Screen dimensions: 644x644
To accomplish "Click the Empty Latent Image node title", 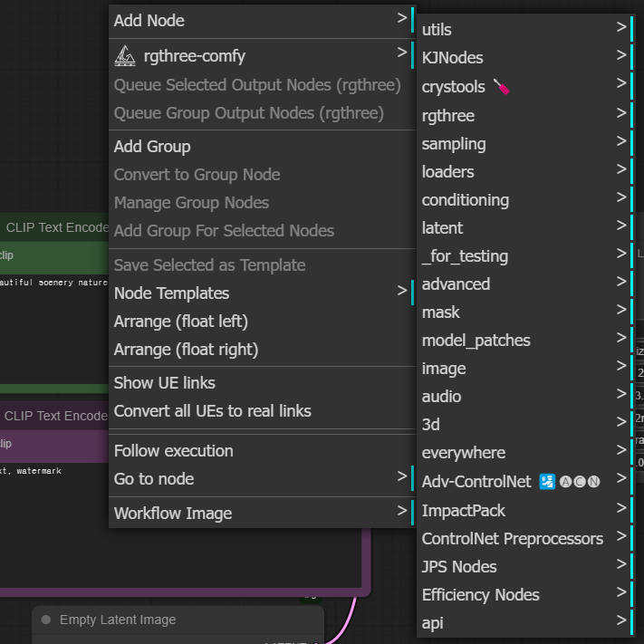I will (x=118, y=620).
